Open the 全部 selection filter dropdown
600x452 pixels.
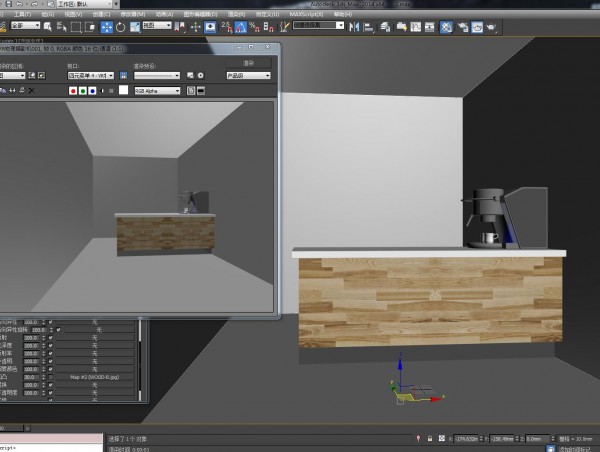click(x=25, y=25)
